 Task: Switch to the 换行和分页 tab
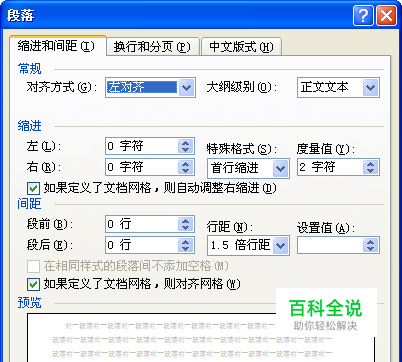click(153, 46)
